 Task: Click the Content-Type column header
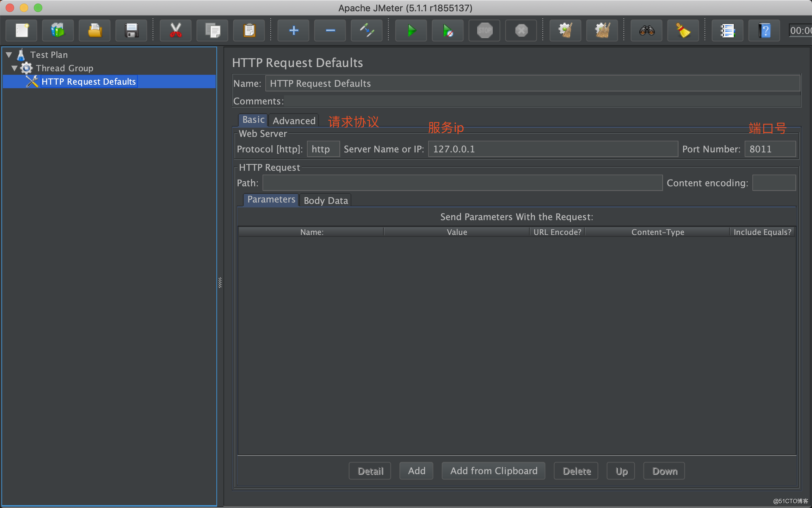pos(658,232)
